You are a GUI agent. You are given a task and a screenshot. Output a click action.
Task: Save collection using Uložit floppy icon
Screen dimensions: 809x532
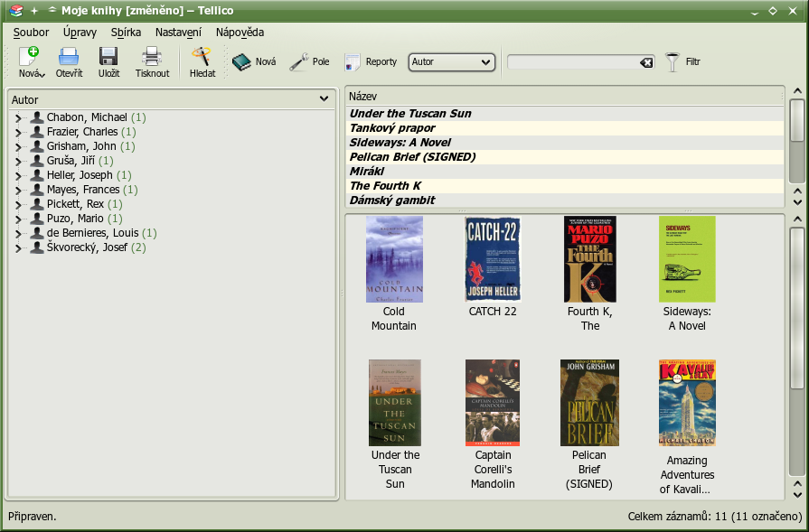click(x=108, y=56)
